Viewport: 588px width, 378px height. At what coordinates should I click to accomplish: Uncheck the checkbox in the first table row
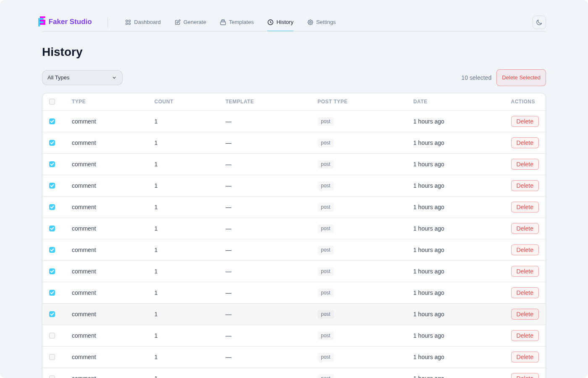tap(52, 121)
